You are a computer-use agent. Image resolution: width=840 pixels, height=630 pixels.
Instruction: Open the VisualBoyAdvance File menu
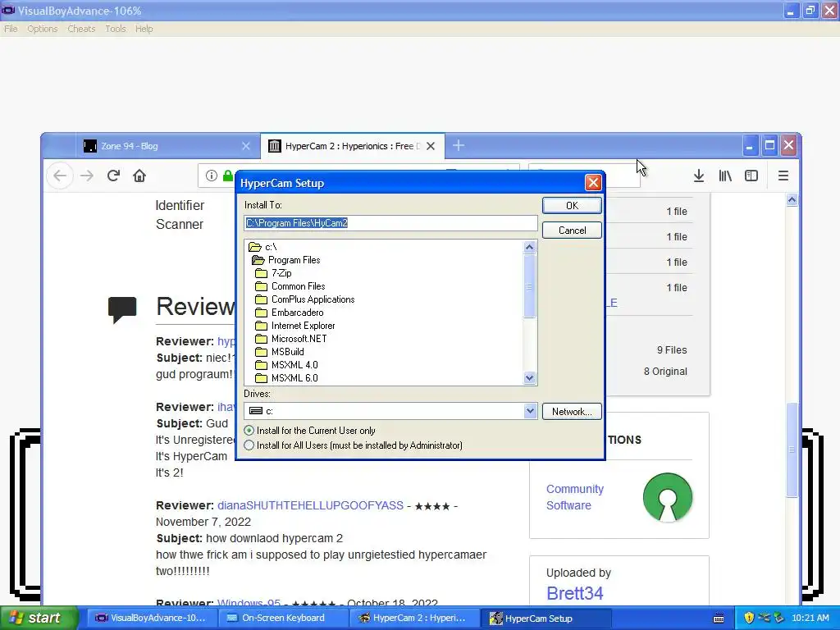(11, 29)
